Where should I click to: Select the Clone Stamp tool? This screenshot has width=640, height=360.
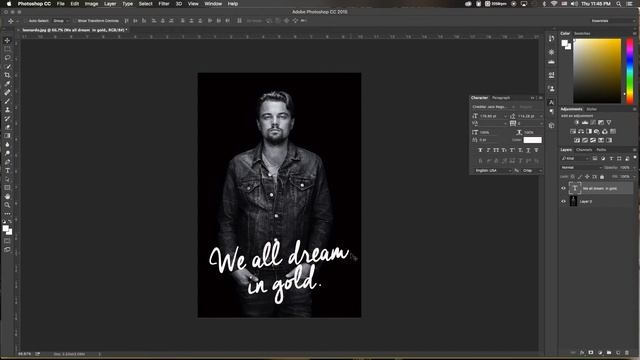pos(7,110)
